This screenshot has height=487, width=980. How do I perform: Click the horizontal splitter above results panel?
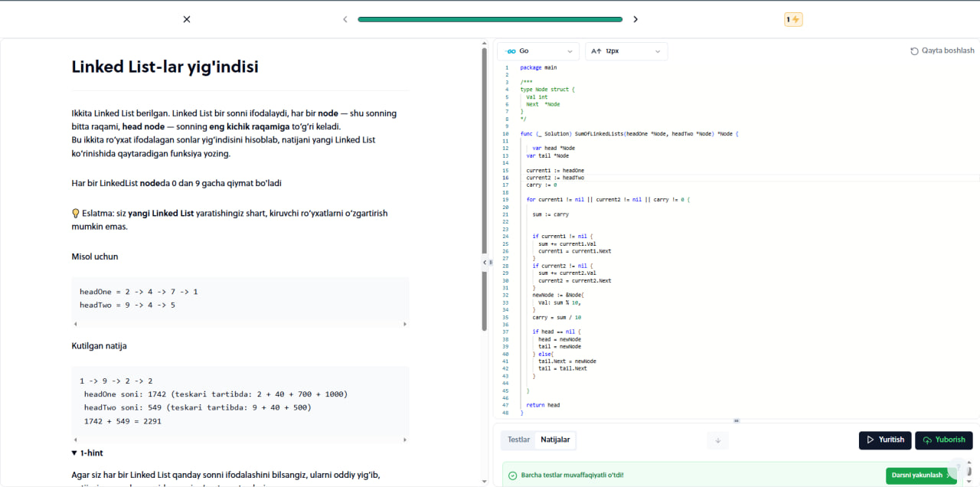tap(737, 420)
